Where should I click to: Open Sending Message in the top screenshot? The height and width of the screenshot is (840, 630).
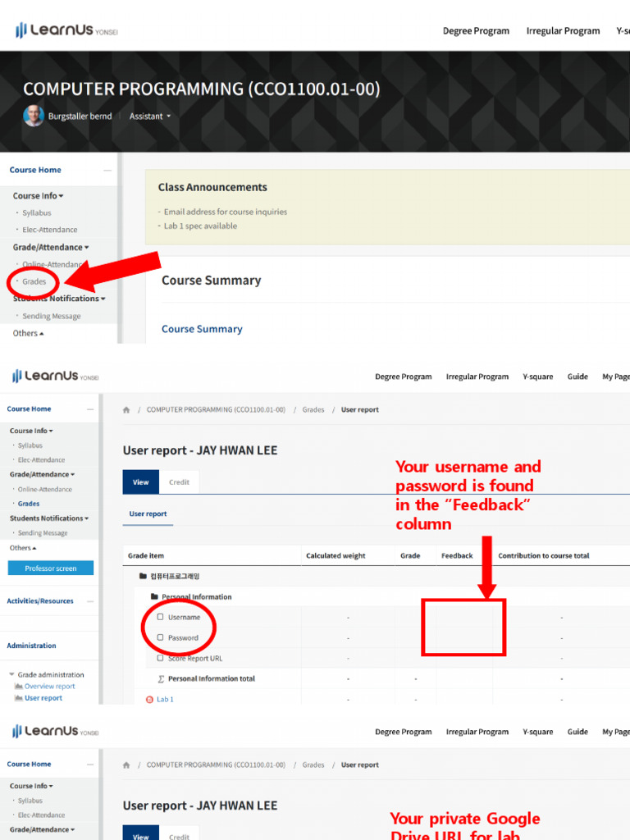[52, 316]
